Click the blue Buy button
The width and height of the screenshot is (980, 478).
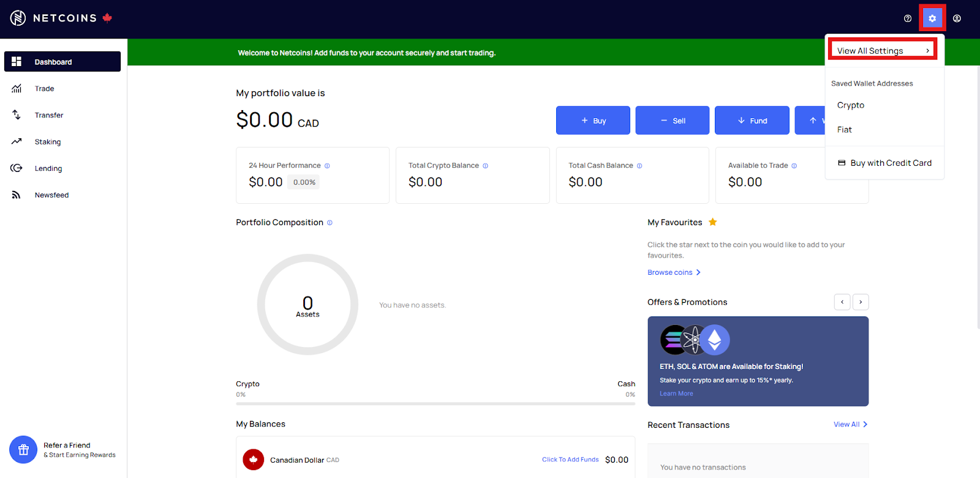pos(593,121)
